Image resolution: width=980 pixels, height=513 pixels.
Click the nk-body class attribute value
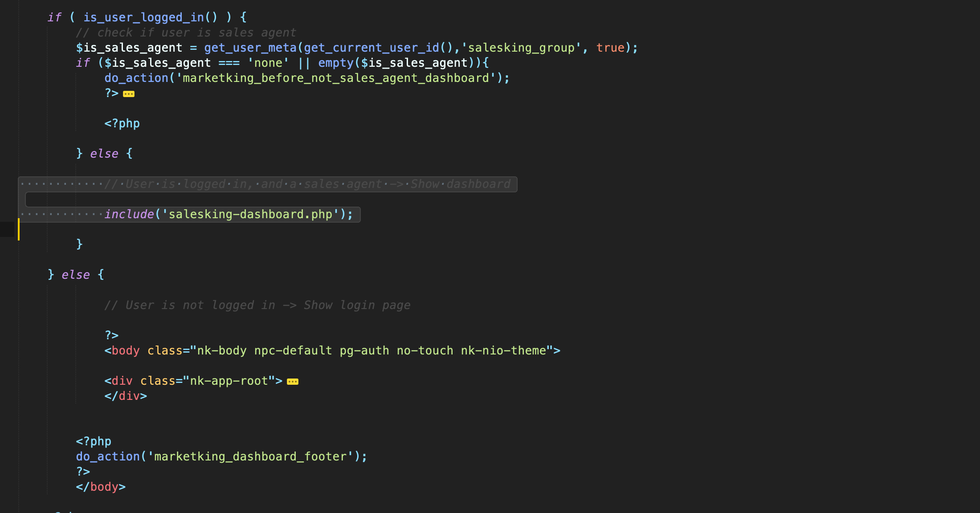(x=221, y=350)
